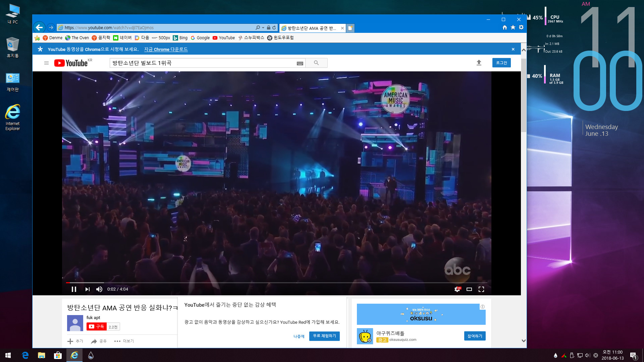The width and height of the screenshot is (644, 362).
Task: Open the Windows Start menu
Action: (x=8, y=355)
